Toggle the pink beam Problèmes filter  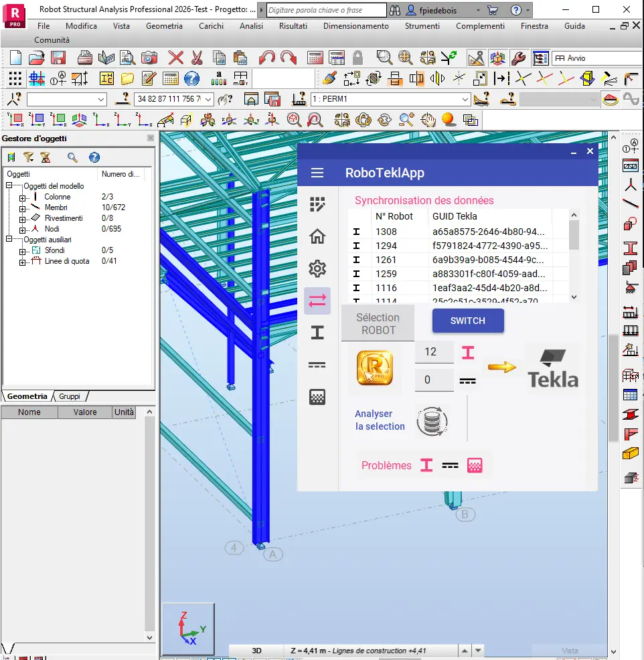[426, 465]
